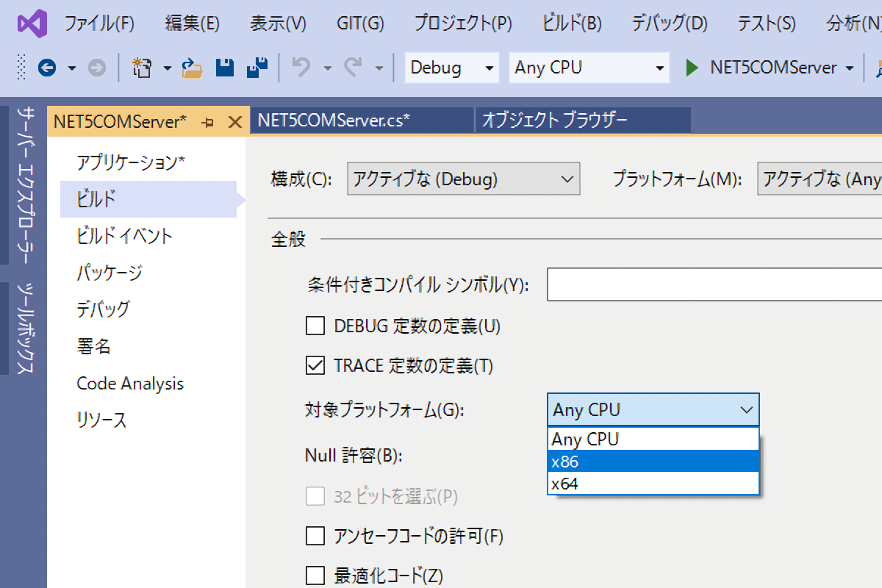
Task: Enable アンセーフコードの許可 checkbox
Action: pyautogui.click(x=315, y=536)
